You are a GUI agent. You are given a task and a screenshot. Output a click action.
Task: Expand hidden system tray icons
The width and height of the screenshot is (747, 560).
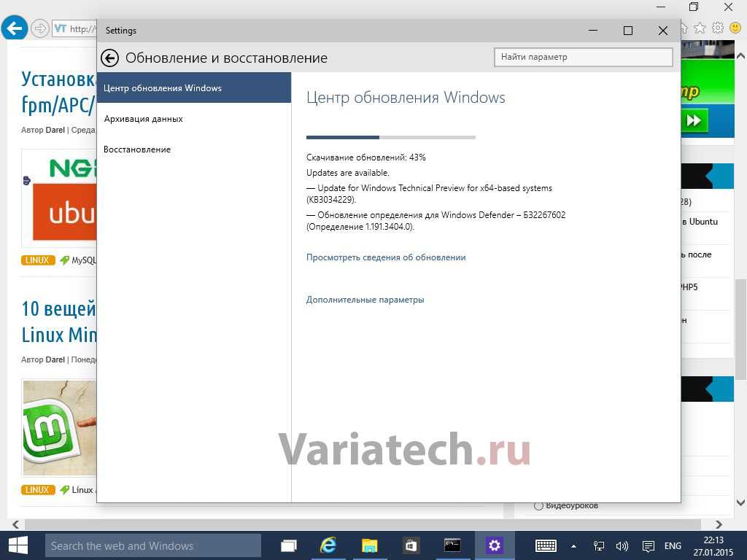coord(573,546)
